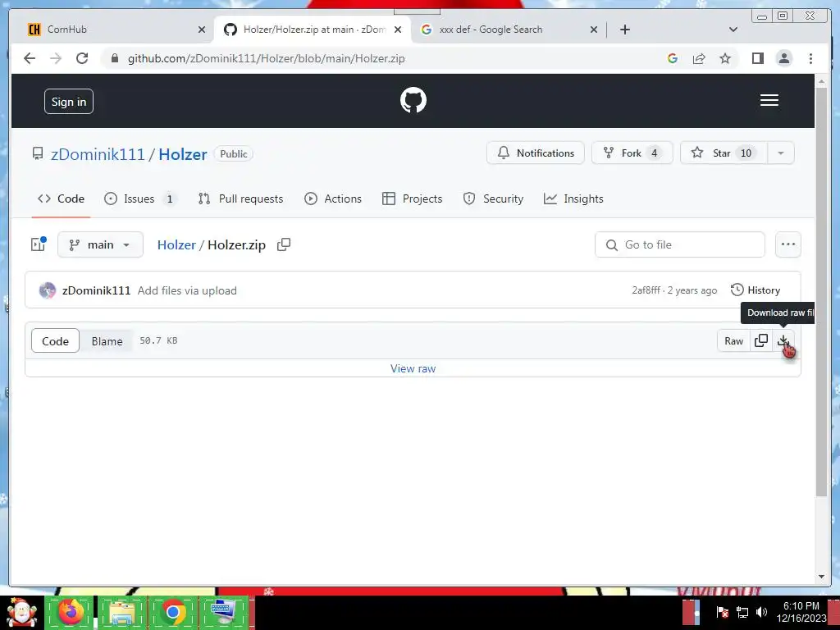Close the Google Search tab
This screenshot has height=630, width=840.
click(594, 30)
